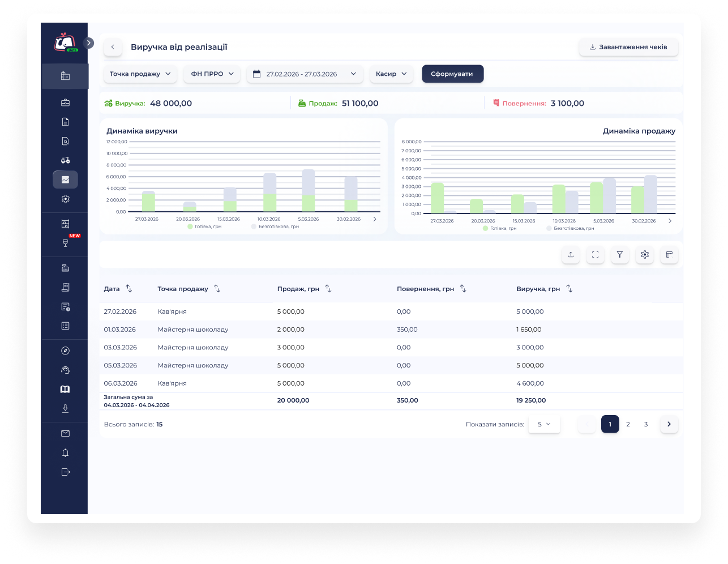The image size is (728, 564).
Task: Open the book guide icon in the sidebar
Action: click(65, 389)
